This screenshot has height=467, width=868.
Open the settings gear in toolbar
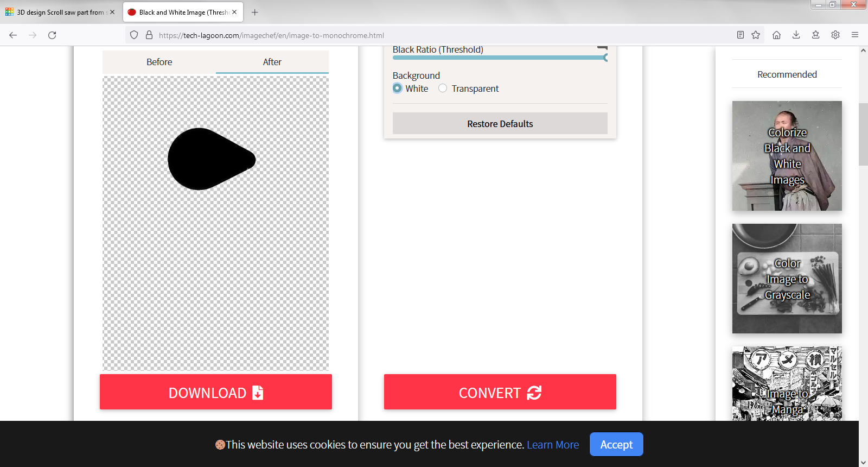click(x=835, y=35)
